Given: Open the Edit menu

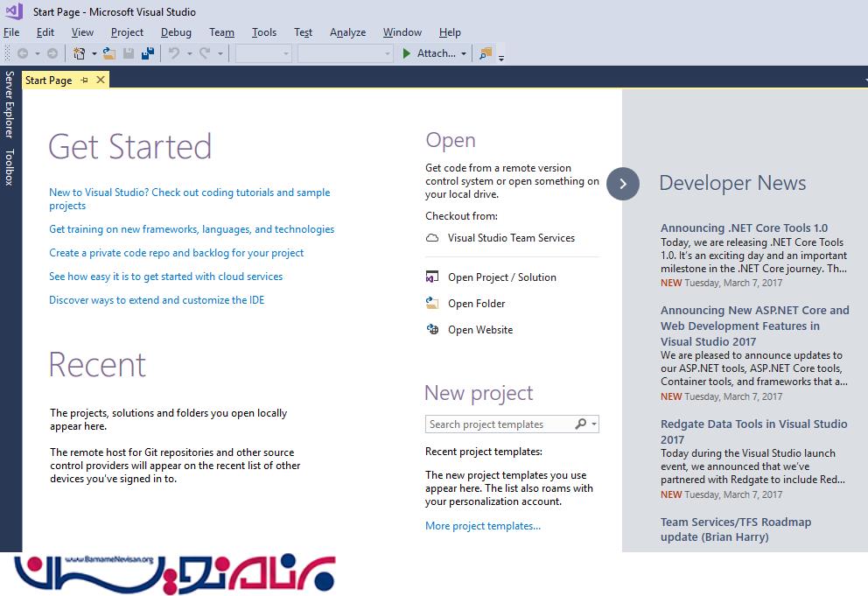Looking at the screenshot, I should pyautogui.click(x=45, y=32).
